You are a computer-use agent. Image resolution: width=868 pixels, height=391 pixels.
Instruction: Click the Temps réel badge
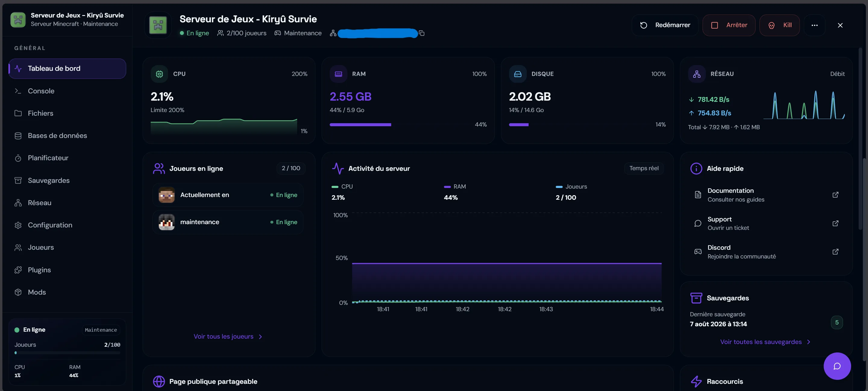pyautogui.click(x=644, y=168)
